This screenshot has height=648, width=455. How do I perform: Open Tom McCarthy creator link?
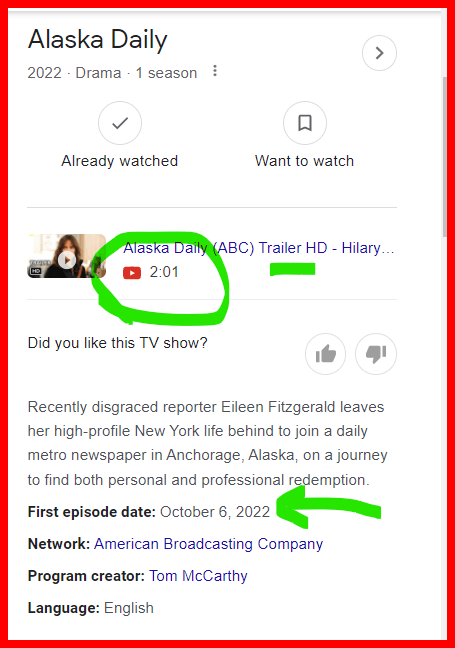click(x=198, y=576)
